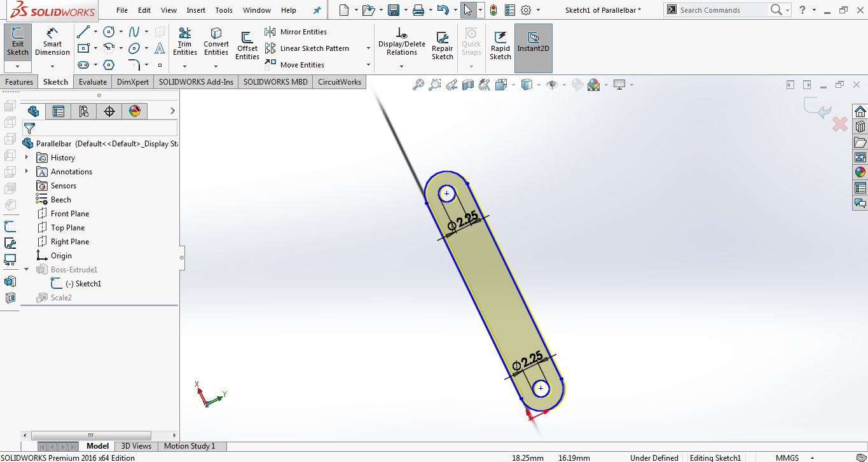Collapse the Boss-Extrude1 tree node
This screenshot has height=462, width=868.
click(x=27, y=269)
